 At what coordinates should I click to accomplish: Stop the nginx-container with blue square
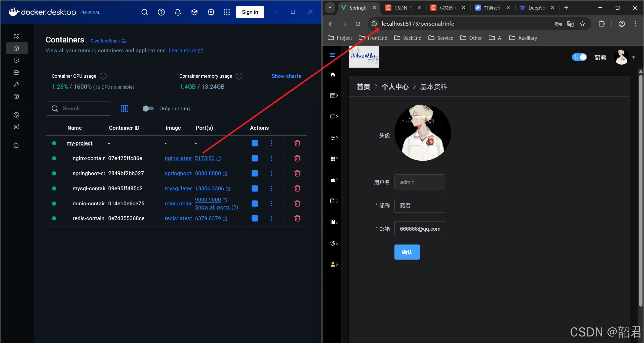[255, 158]
